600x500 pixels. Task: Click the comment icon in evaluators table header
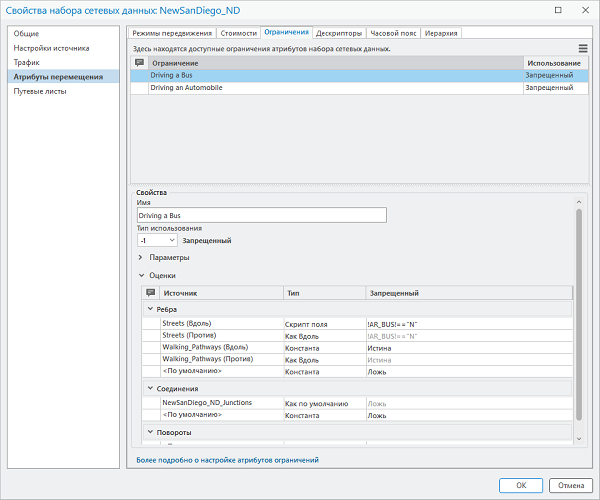[150, 293]
